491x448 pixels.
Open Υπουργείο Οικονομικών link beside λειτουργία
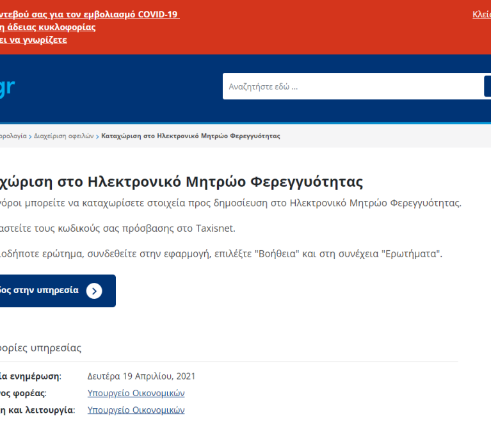click(136, 410)
